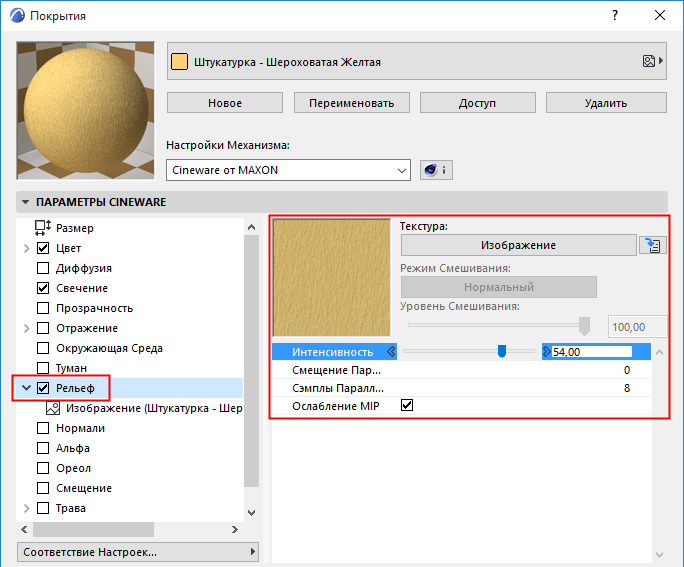Image resolution: width=684 pixels, height=567 pixels.
Task: Select the Смещение Пар... parameter row
Action: [x=462, y=370]
